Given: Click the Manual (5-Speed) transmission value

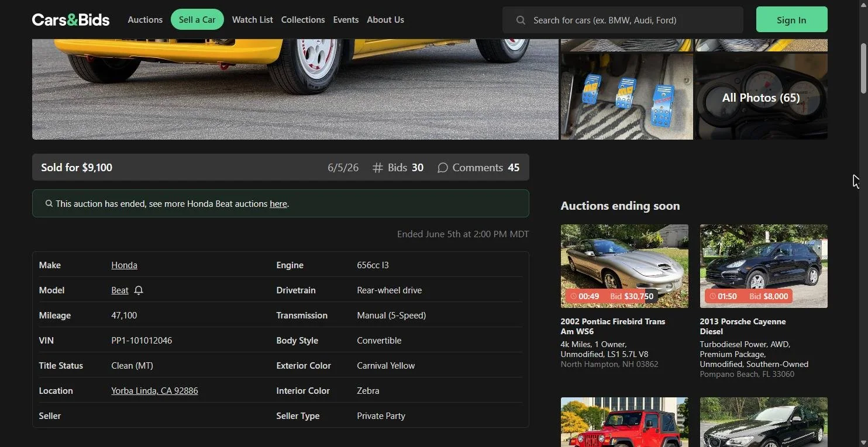Looking at the screenshot, I should pos(391,316).
